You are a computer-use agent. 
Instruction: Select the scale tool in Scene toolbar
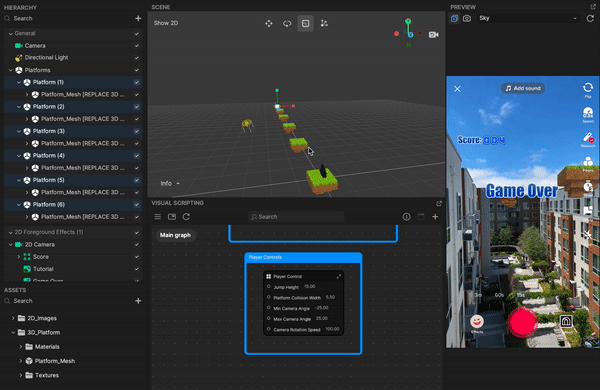click(305, 23)
